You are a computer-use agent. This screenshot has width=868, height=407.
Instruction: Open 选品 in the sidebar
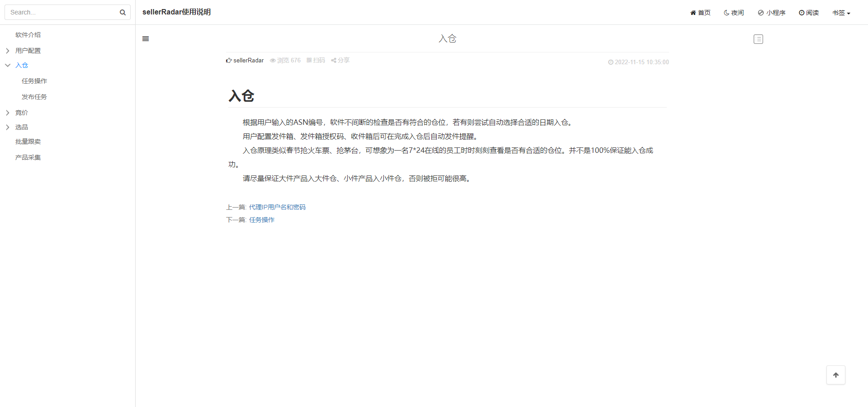(22, 127)
